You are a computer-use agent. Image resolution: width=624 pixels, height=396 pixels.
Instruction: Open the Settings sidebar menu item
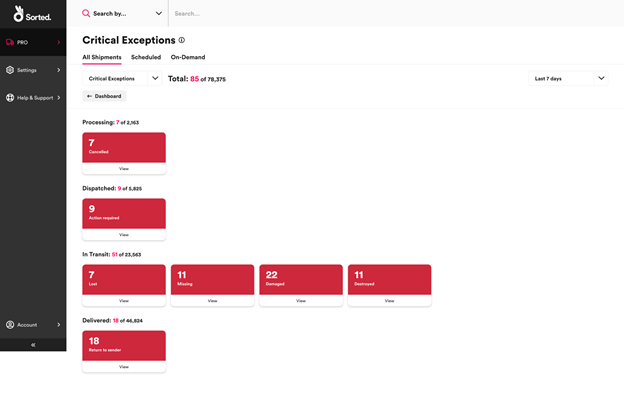click(x=33, y=70)
